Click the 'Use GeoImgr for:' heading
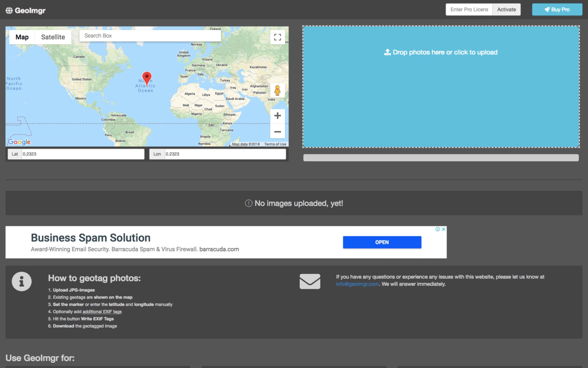 (40, 358)
